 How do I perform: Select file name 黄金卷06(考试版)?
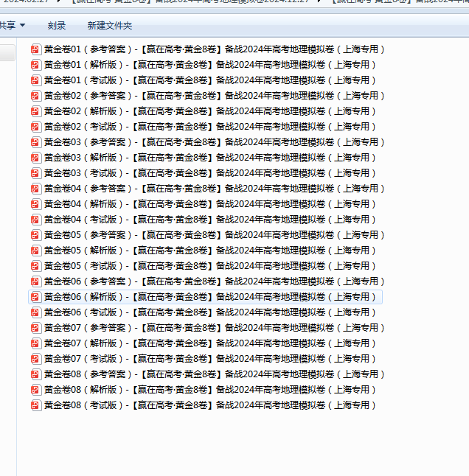[210, 312]
